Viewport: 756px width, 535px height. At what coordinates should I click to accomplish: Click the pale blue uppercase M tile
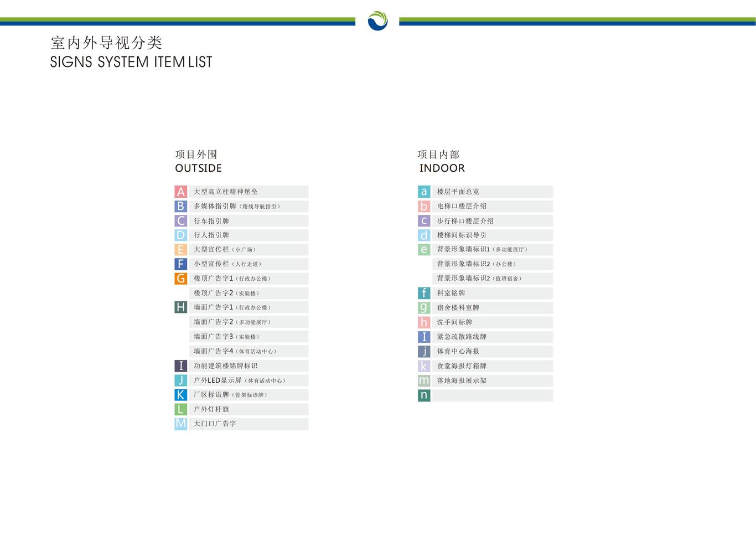pos(180,423)
